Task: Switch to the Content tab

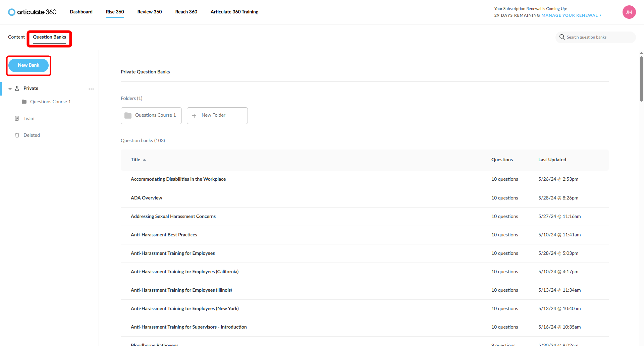Action: point(16,37)
